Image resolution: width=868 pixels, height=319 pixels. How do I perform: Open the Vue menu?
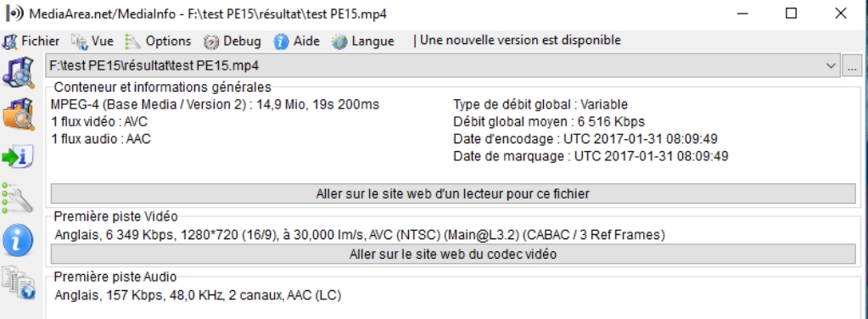[92, 41]
